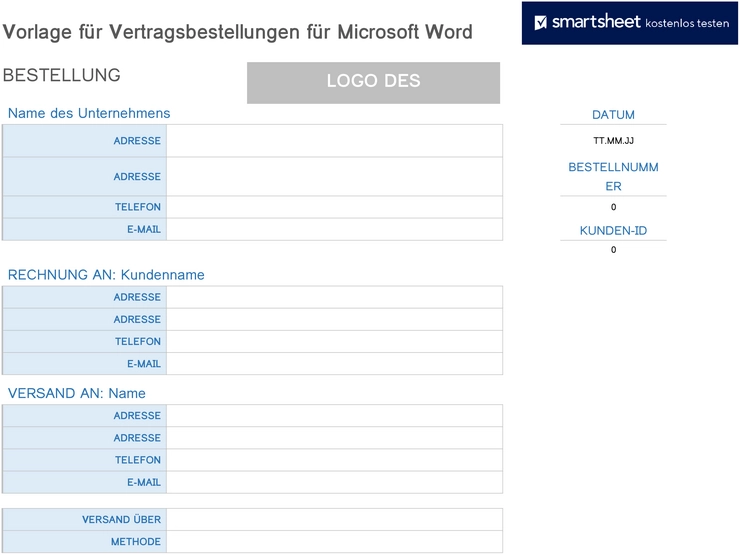Click the VERSAND ÜBER input field
The image size is (740, 555).
pyautogui.click(x=335, y=520)
